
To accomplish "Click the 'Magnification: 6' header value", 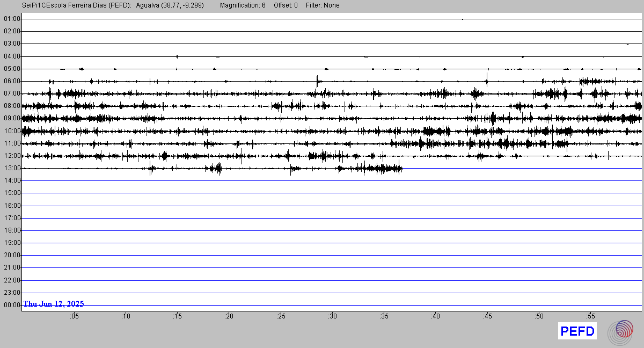I will tap(243, 5).
